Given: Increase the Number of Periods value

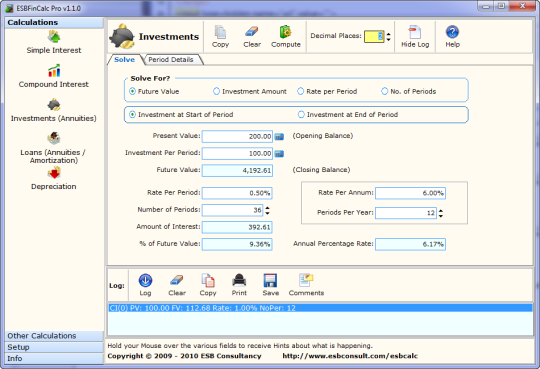Looking at the screenshot, I should click(x=268, y=207).
